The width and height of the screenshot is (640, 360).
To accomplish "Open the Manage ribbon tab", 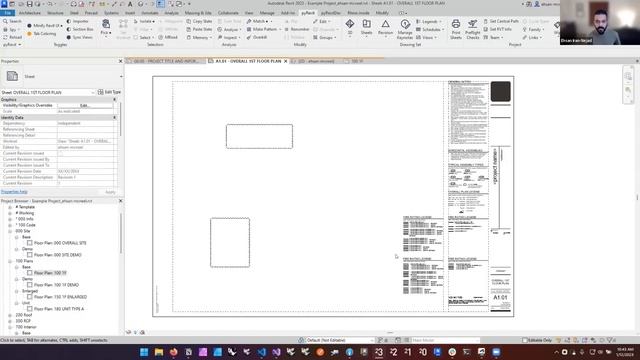I will click(x=267, y=13).
